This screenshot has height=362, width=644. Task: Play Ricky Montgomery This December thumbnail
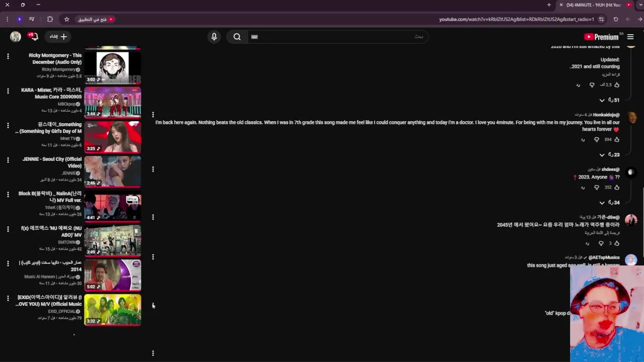113,67
